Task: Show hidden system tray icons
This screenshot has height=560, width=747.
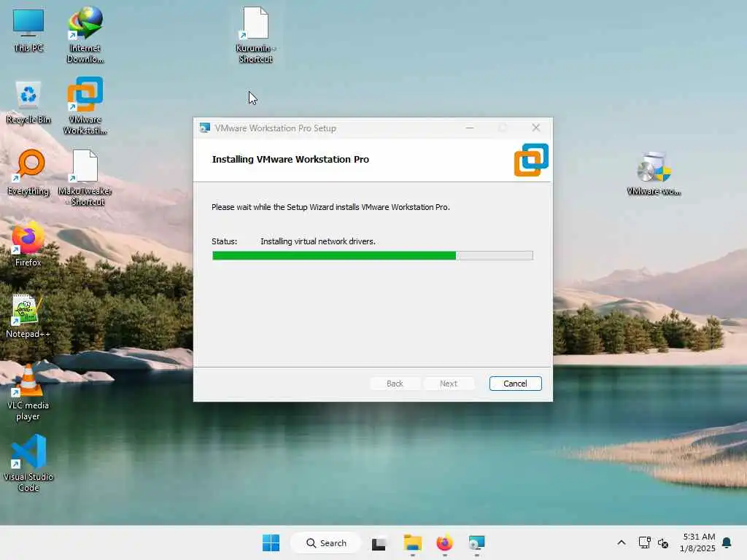Action: click(x=622, y=542)
